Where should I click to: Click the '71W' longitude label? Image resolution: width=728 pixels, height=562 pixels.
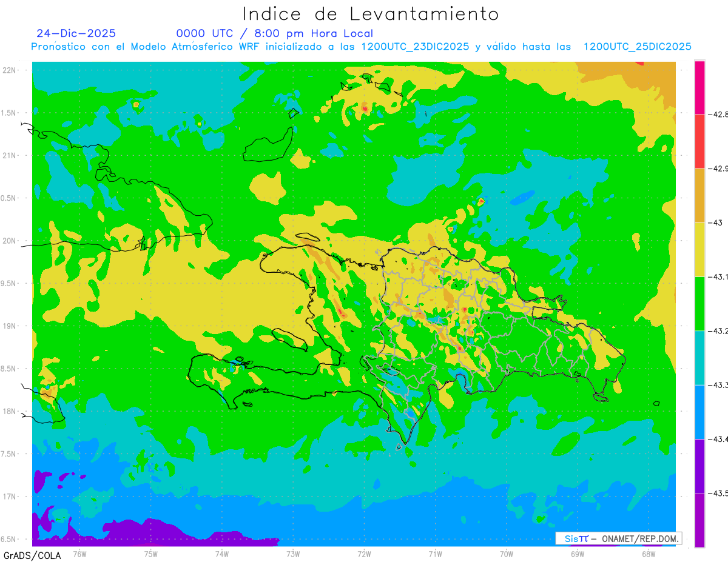435,554
